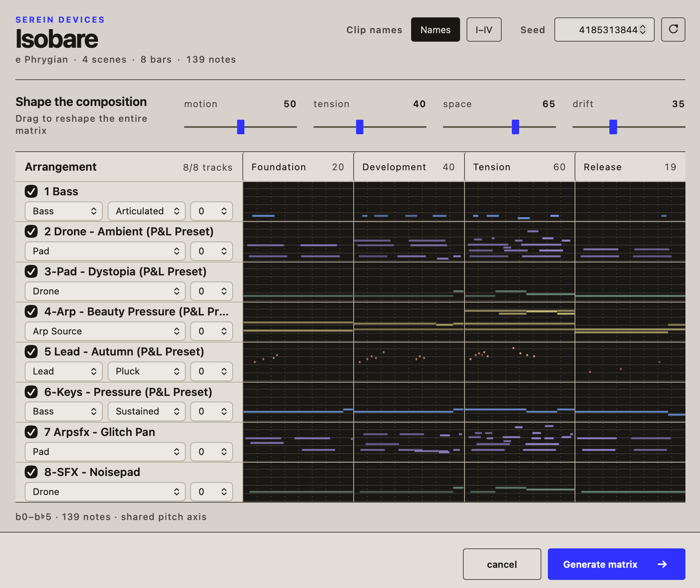Viewport: 700px width, 588px height.
Task: Uncheck the 1 Bass track checkbox
Action: click(31, 191)
